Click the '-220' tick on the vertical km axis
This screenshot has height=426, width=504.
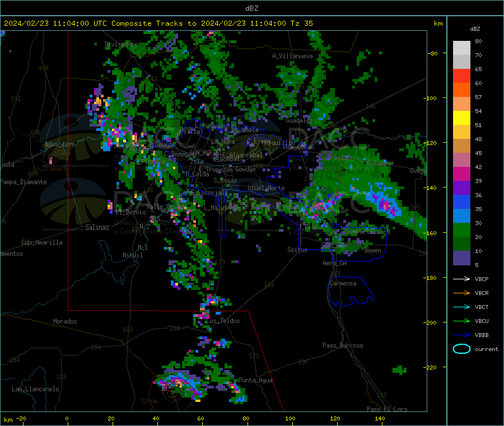click(430, 367)
